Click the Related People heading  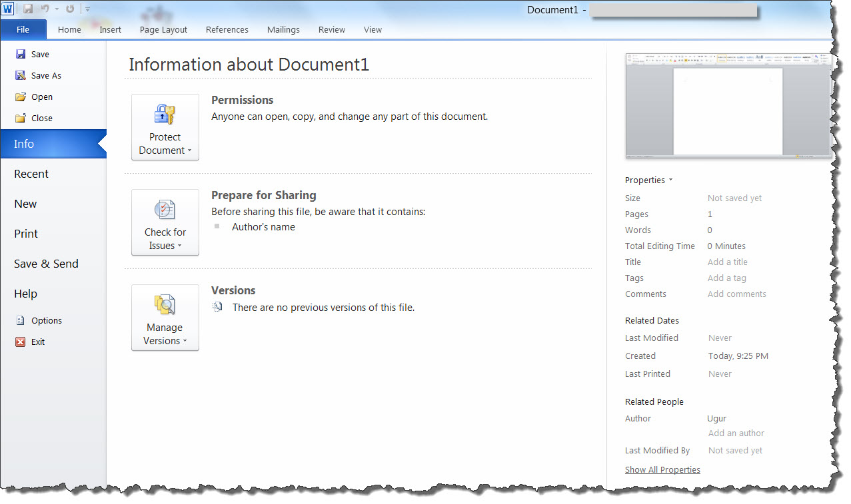(x=654, y=402)
